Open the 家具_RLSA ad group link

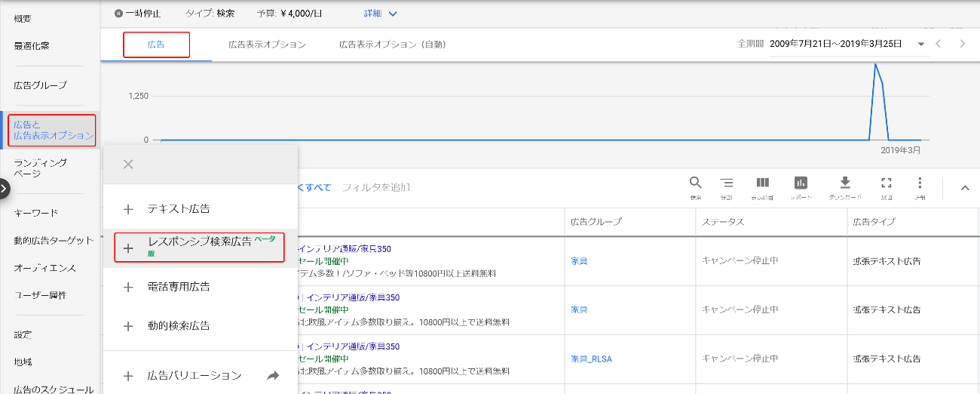pyautogui.click(x=591, y=359)
